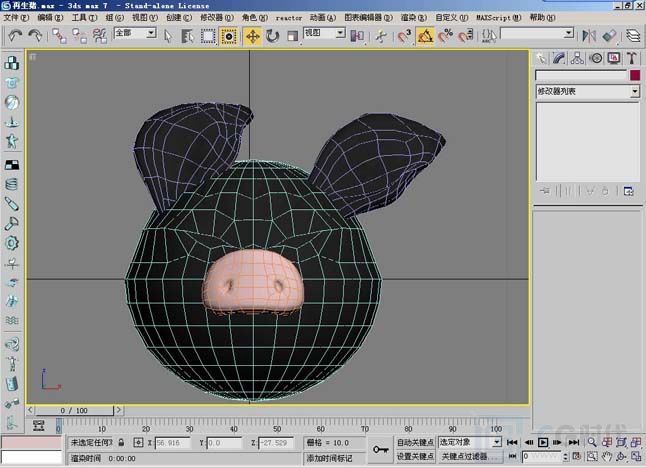
Task: Click the '添加时间标记' Add Time Tag field
Action: [x=334, y=458]
